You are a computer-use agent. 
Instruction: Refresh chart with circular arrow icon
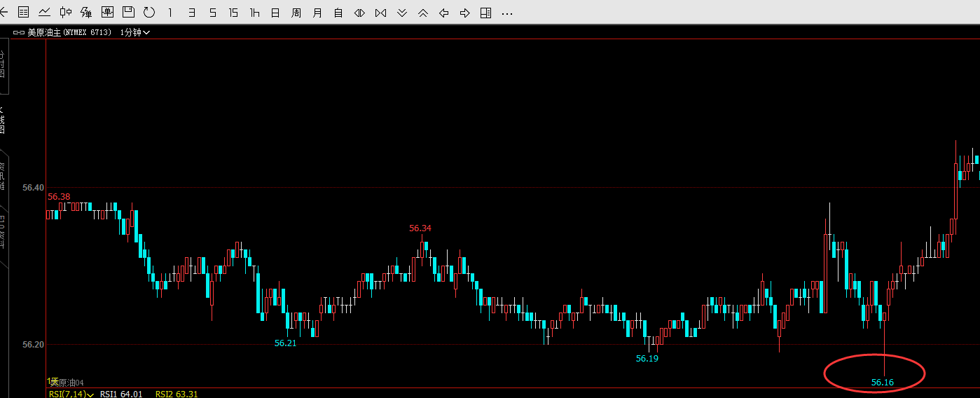click(149, 13)
